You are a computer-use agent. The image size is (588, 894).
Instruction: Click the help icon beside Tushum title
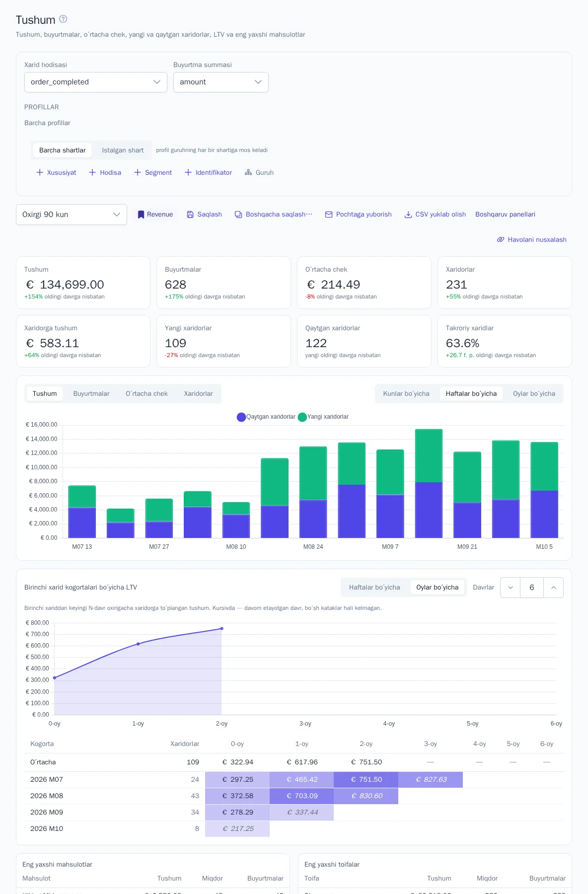63,19
